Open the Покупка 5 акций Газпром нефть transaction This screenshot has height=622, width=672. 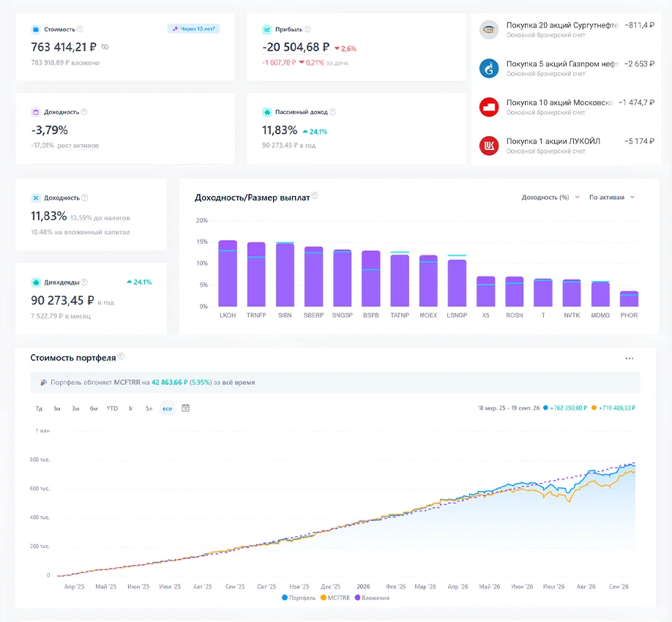pyautogui.click(x=567, y=68)
